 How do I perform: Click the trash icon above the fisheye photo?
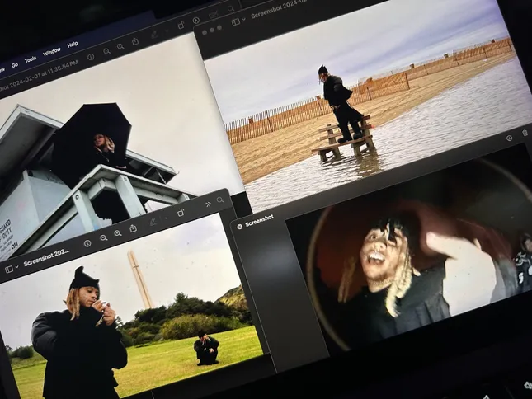(x=525, y=133)
